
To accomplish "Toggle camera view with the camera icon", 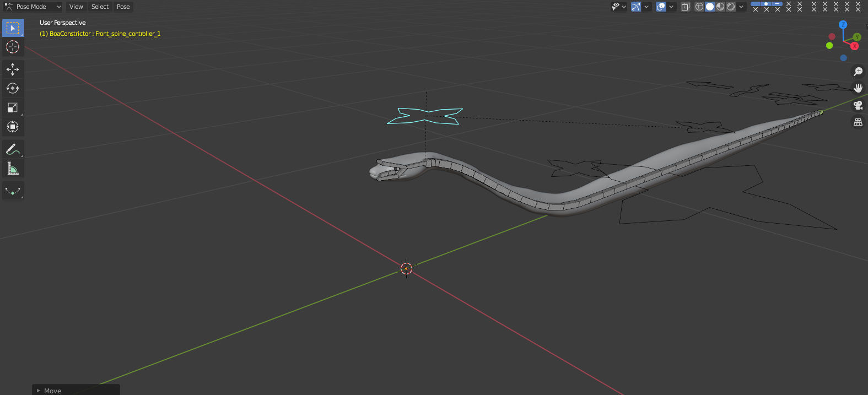I will [x=858, y=105].
